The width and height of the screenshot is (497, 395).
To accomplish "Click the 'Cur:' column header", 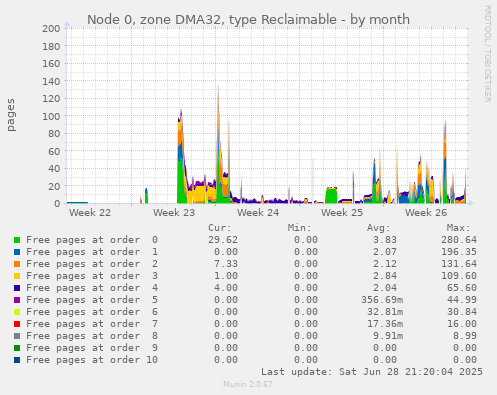I will pyautogui.click(x=220, y=228).
